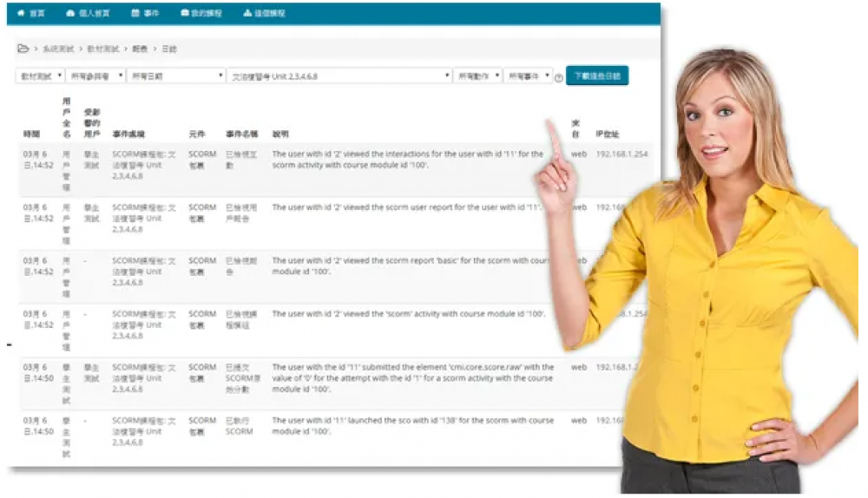Open the 所有動作 actions dropdown
868x498 pixels.
477,76
